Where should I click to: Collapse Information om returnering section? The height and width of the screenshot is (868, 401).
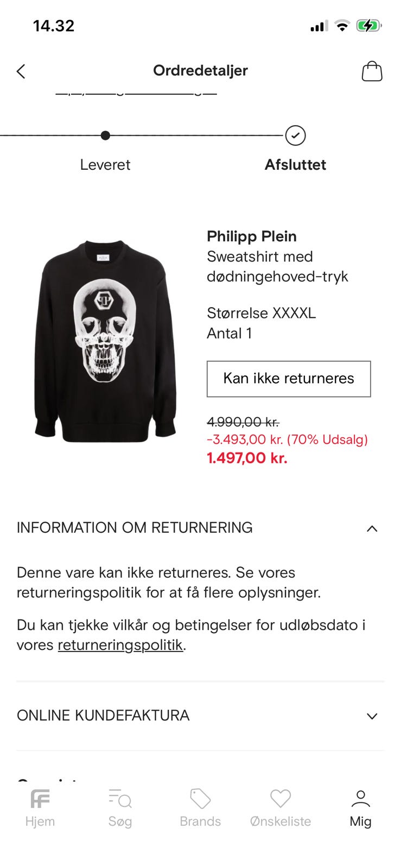pyautogui.click(x=372, y=528)
